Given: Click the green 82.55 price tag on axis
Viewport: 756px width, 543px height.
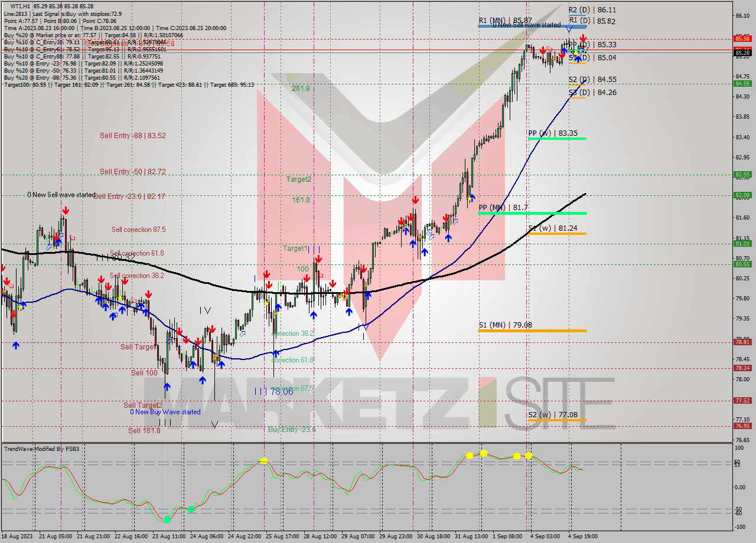Looking at the screenshot, I should (742, 175).
